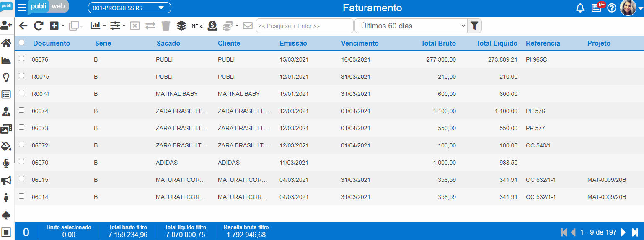Open the hamburger main menu

[x=22, y=8]
